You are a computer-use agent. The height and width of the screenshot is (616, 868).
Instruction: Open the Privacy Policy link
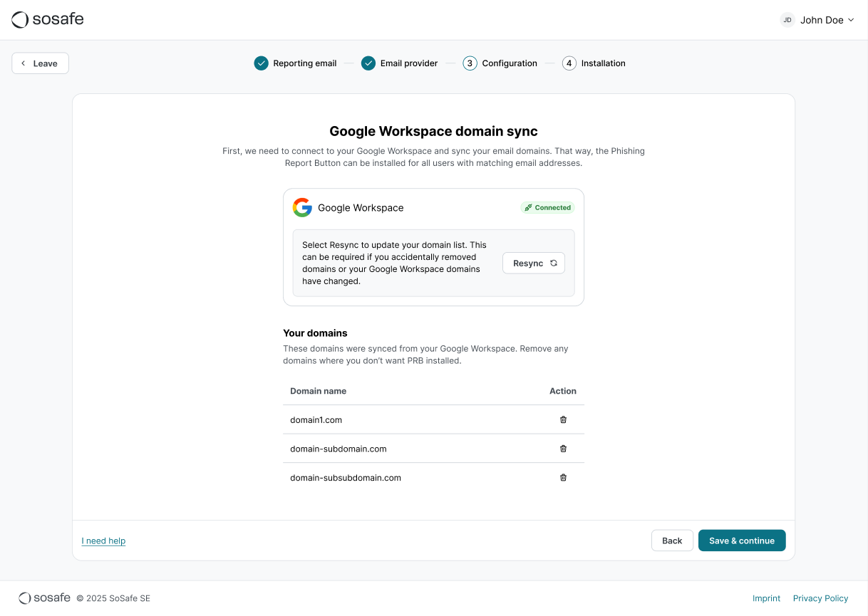pos(820,598)
